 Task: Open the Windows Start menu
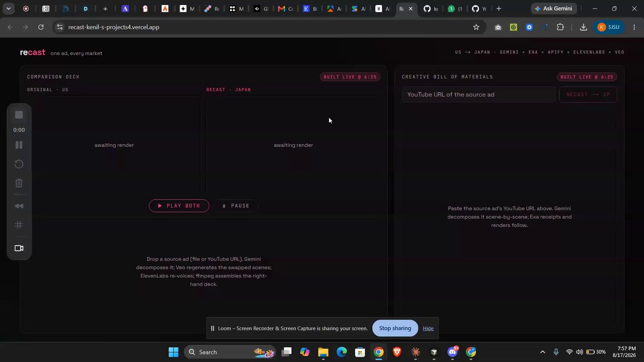[174, 352]
